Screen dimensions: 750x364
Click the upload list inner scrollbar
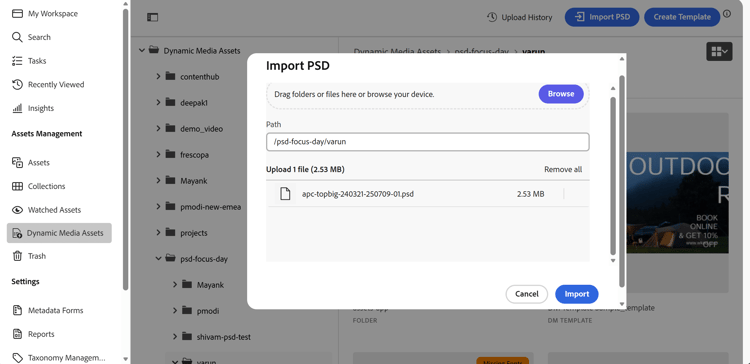(x=613, y=176)
